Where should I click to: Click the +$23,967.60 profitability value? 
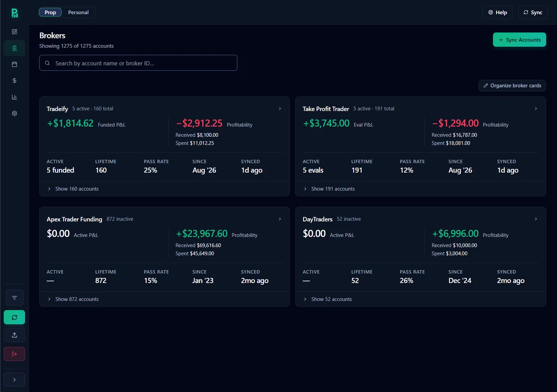(202, 234)
